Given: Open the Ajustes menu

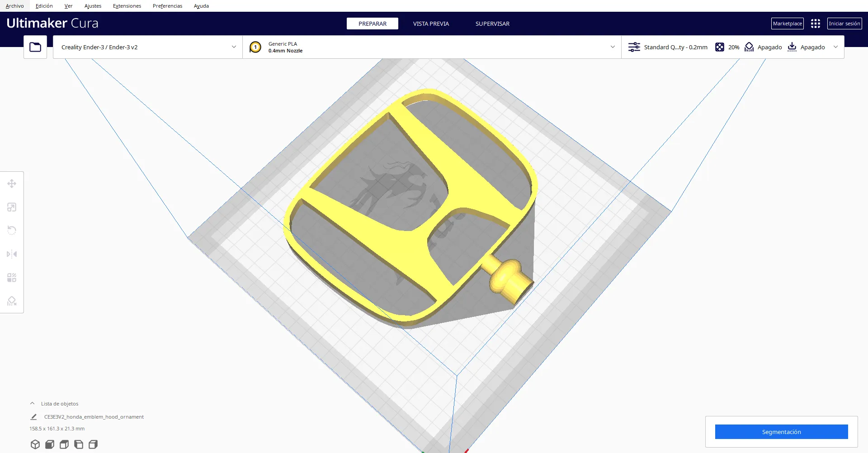Looking at the screenshot, I should (93, 6).
